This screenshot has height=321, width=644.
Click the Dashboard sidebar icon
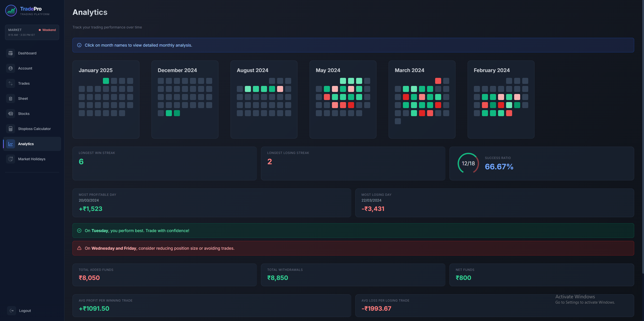pos(11,53)
